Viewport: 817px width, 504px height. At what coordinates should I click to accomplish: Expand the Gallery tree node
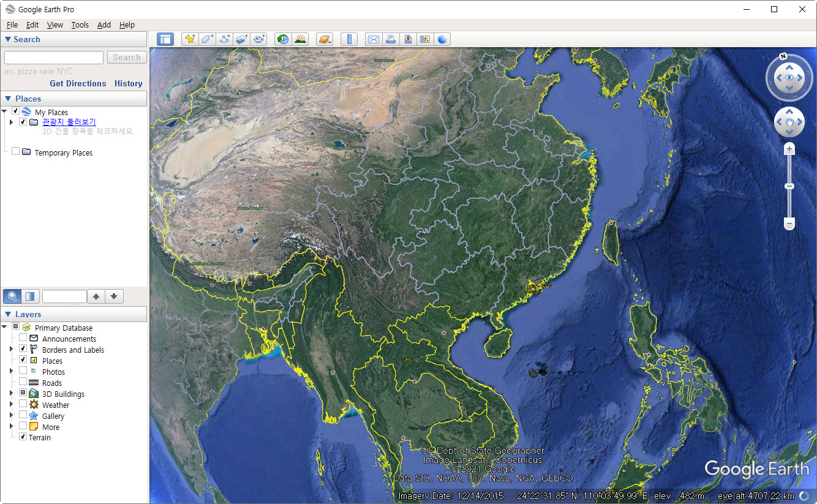click(11, 415)
